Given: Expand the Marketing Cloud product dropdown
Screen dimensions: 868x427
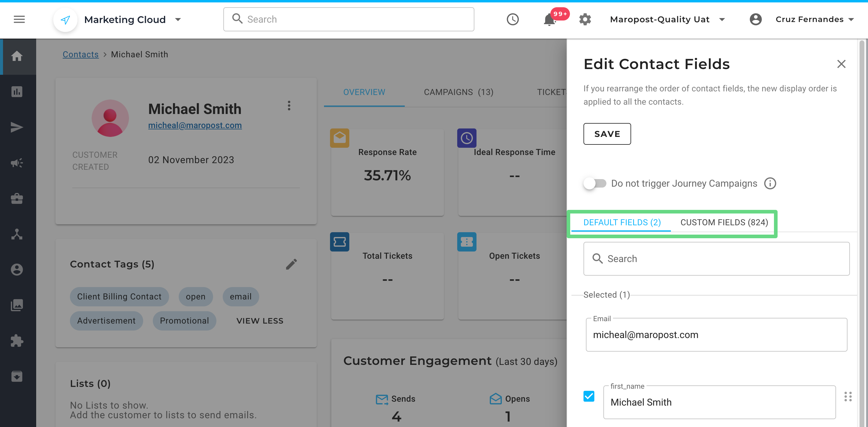Looking at the screenshot, I should [178, 20].
